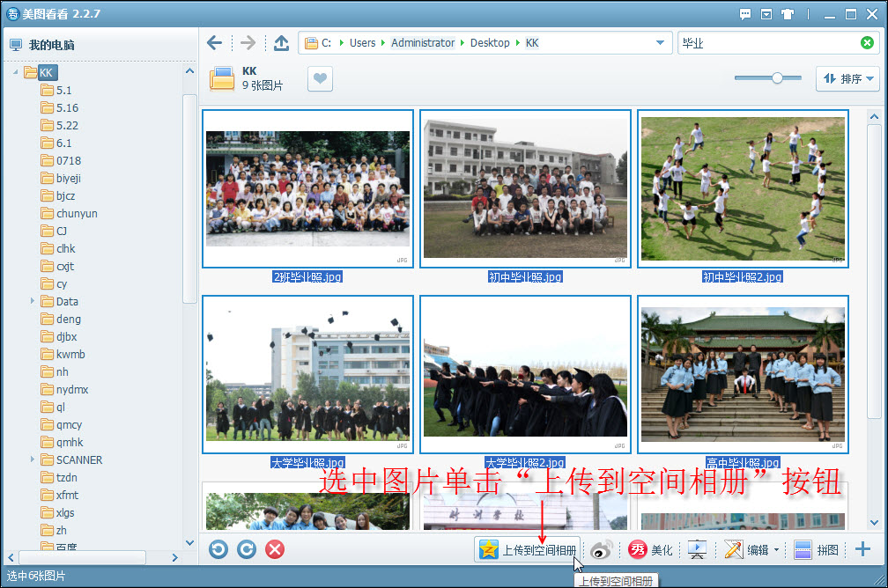Expand the Data folder node
Screen dimensions: 888x588
coord(33,301)
